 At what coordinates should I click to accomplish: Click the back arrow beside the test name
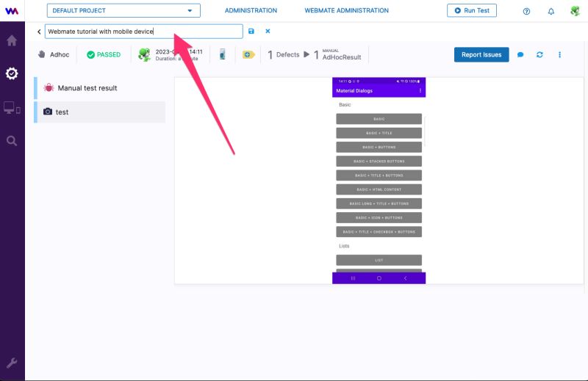pyautogui.click(x=39, y=32)
